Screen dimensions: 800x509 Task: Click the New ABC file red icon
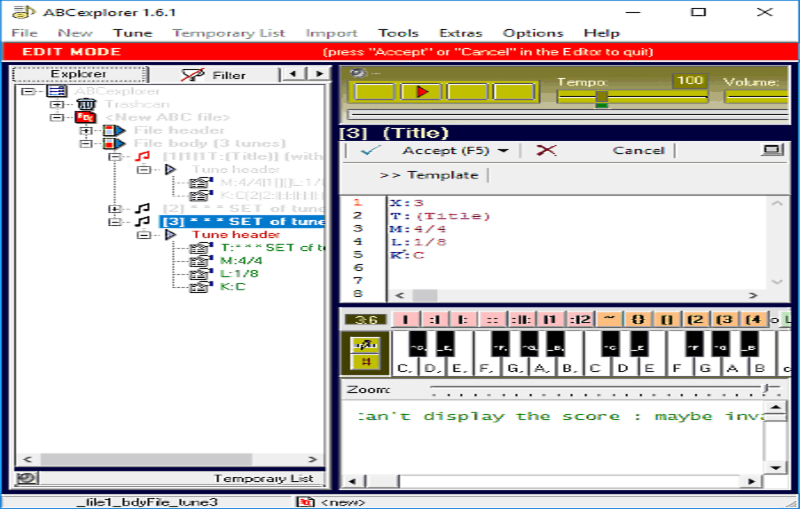point(85,117)
